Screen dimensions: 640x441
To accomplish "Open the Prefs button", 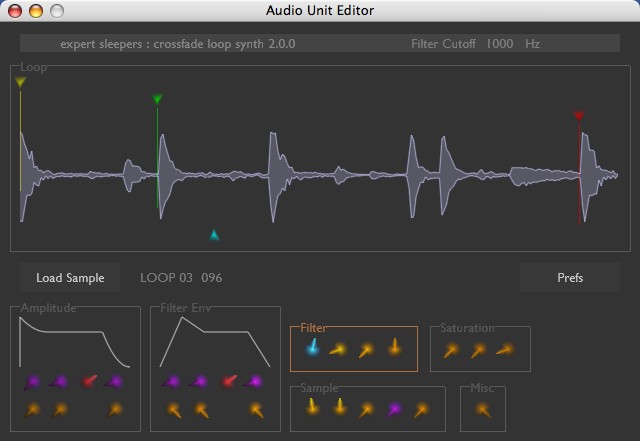I will (570, 278).
